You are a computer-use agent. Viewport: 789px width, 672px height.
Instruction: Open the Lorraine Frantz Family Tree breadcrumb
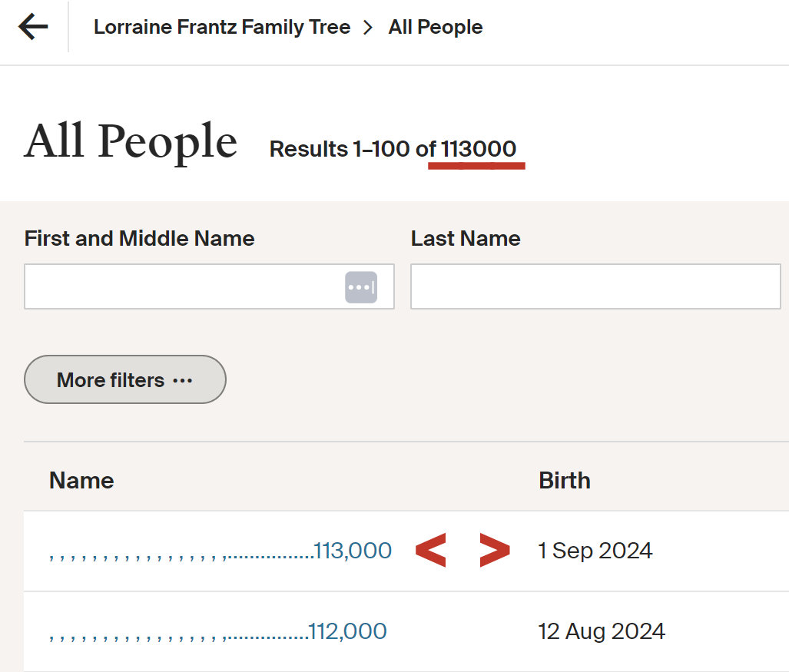click(x=221, y=28)
